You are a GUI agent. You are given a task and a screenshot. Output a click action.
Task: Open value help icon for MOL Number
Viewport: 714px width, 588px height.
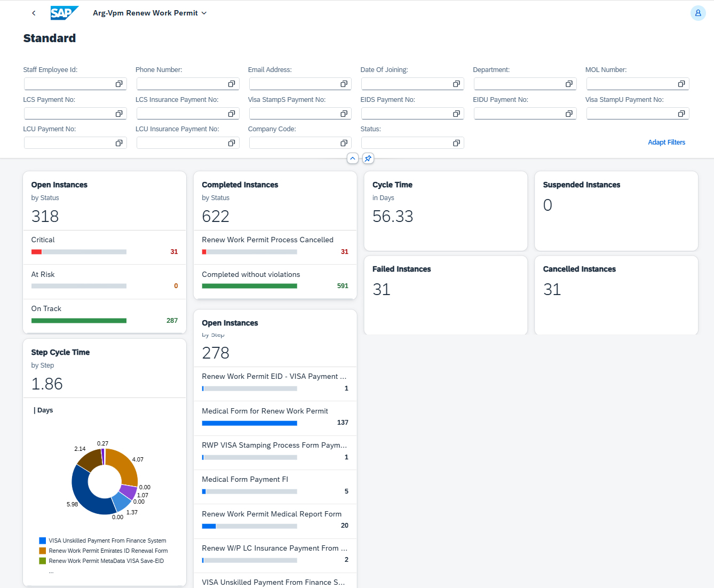681,84
